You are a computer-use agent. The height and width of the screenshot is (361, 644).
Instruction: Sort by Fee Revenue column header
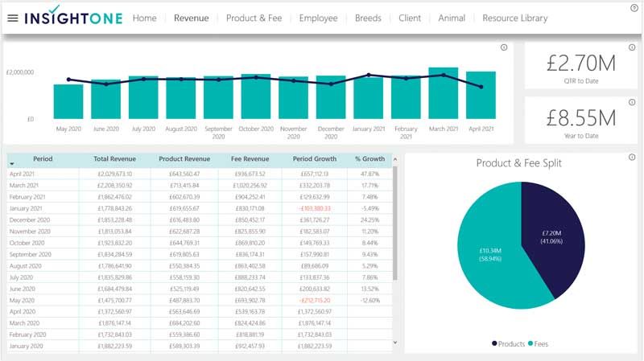point(250,158)
